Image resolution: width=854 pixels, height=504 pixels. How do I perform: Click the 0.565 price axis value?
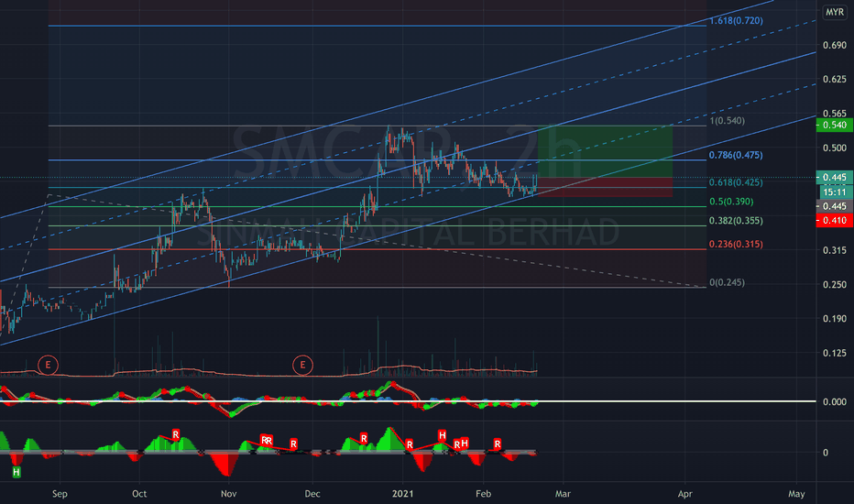point(835,114)
